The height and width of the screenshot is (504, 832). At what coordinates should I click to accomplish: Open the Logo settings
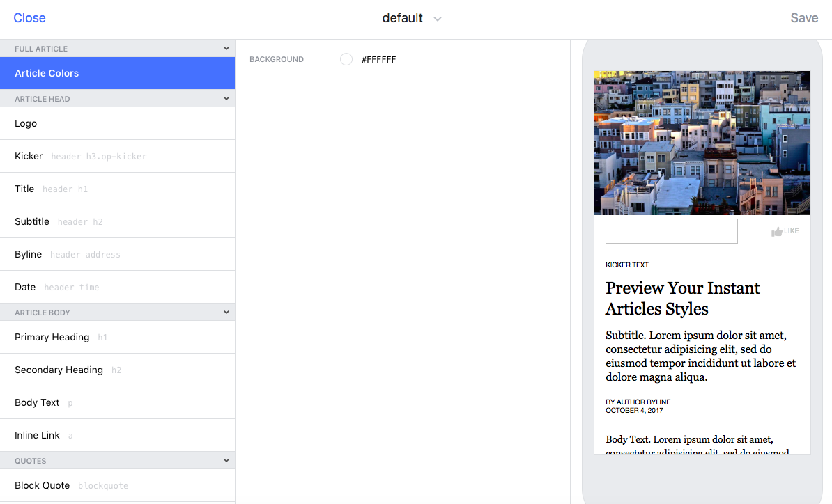(117, 123)
